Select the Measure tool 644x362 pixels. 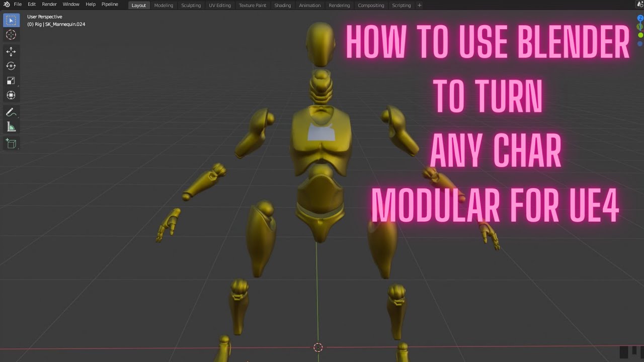point(11,127)
